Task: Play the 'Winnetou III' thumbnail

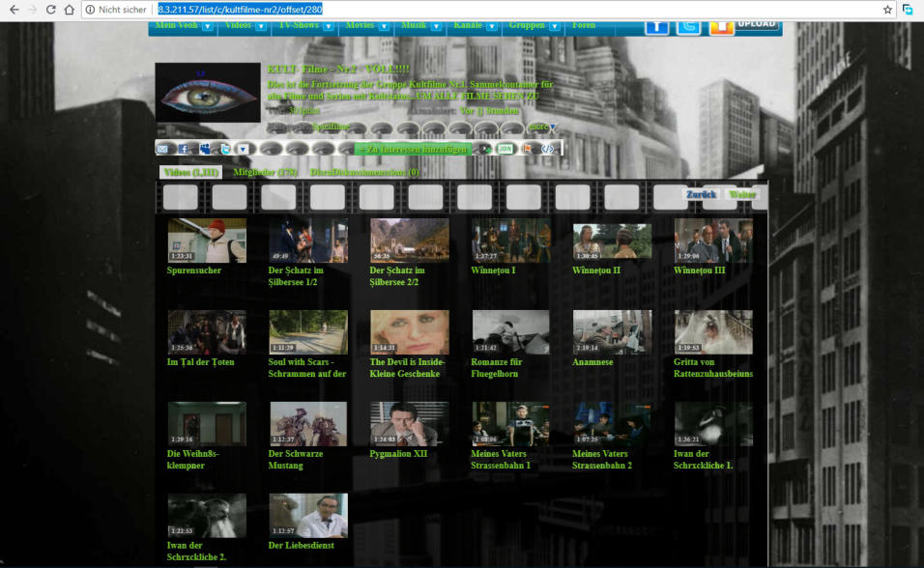Action: 713,241
